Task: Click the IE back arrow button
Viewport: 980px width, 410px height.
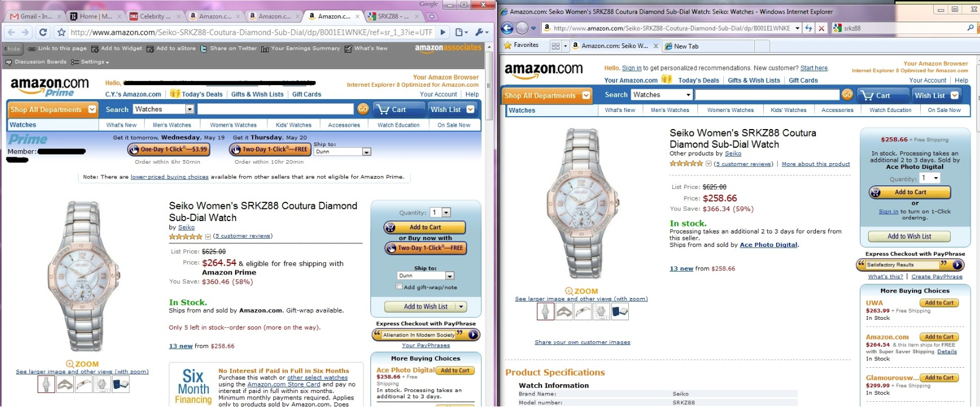Action: (507, 28)
